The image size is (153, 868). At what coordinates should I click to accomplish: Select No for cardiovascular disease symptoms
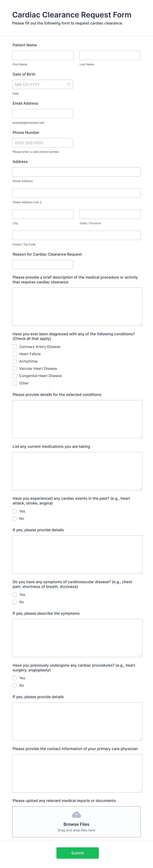(x=14, y=602)
